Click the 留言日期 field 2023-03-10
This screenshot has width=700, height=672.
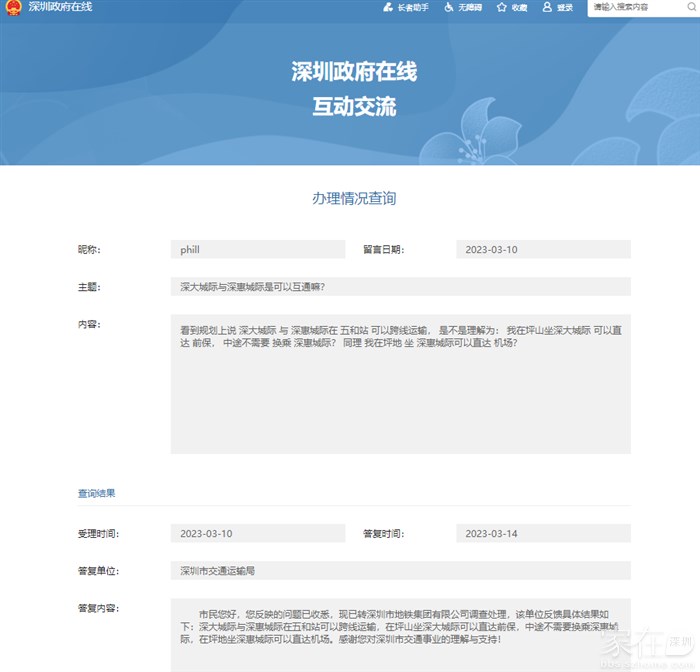542,250
